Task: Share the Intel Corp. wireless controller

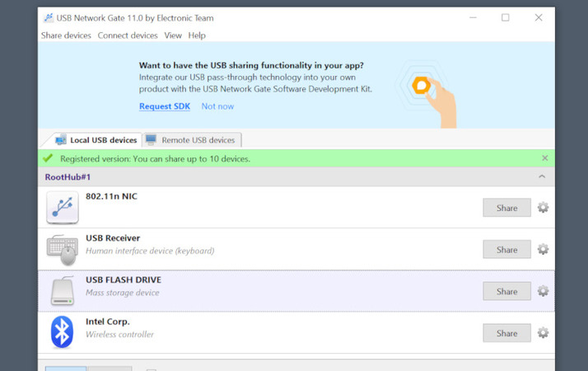Action: click(x=506, y=333)
